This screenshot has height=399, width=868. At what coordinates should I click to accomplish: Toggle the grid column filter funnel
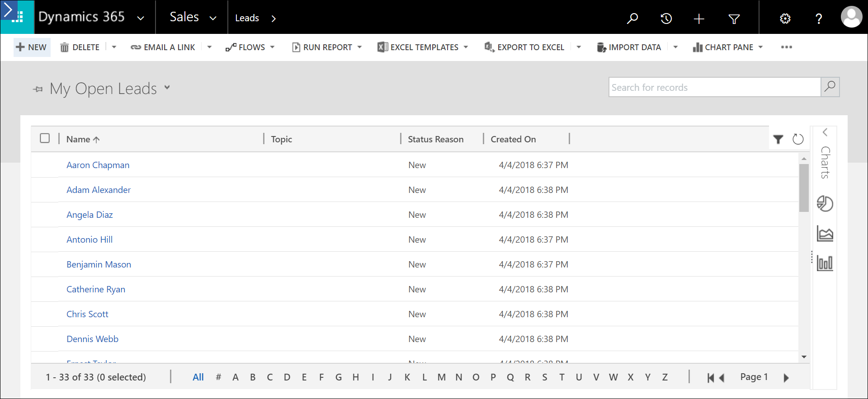click(778, 139)
